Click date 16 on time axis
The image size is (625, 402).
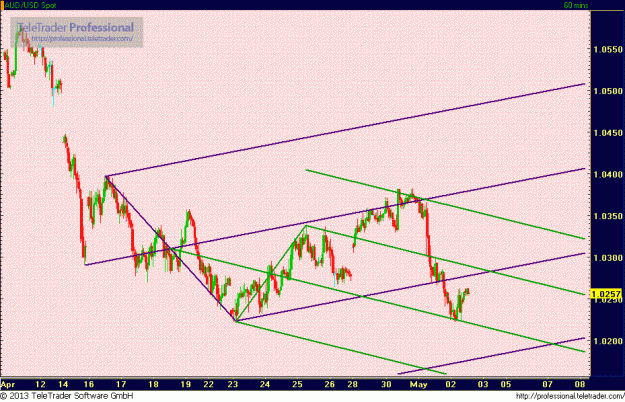click(x=88, y=384)
